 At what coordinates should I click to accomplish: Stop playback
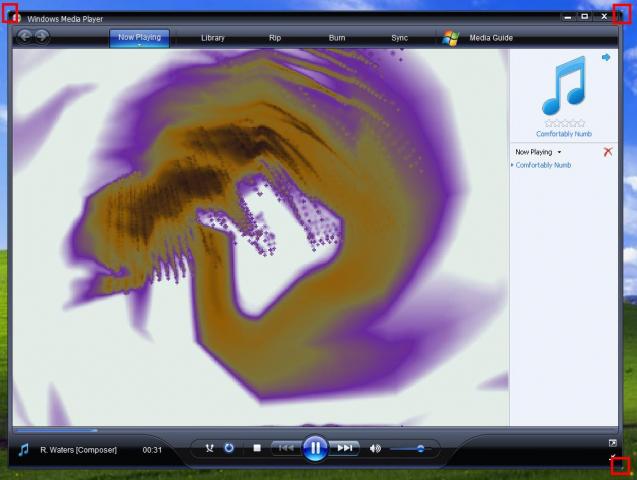257,448
